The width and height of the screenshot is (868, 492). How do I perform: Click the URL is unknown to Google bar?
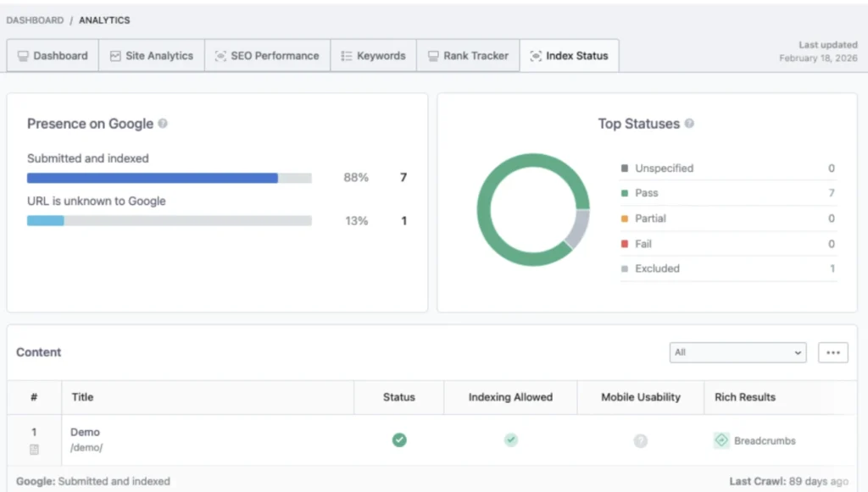pos(169,221)
